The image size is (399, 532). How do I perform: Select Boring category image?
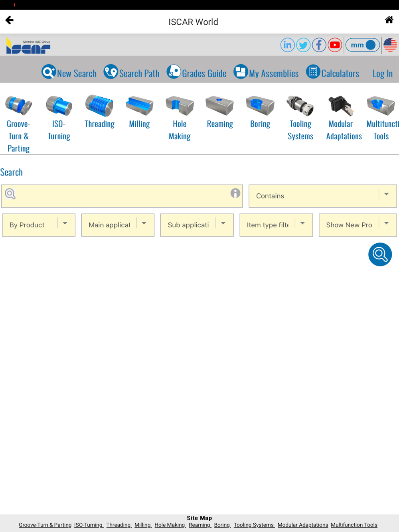[260, 105]
